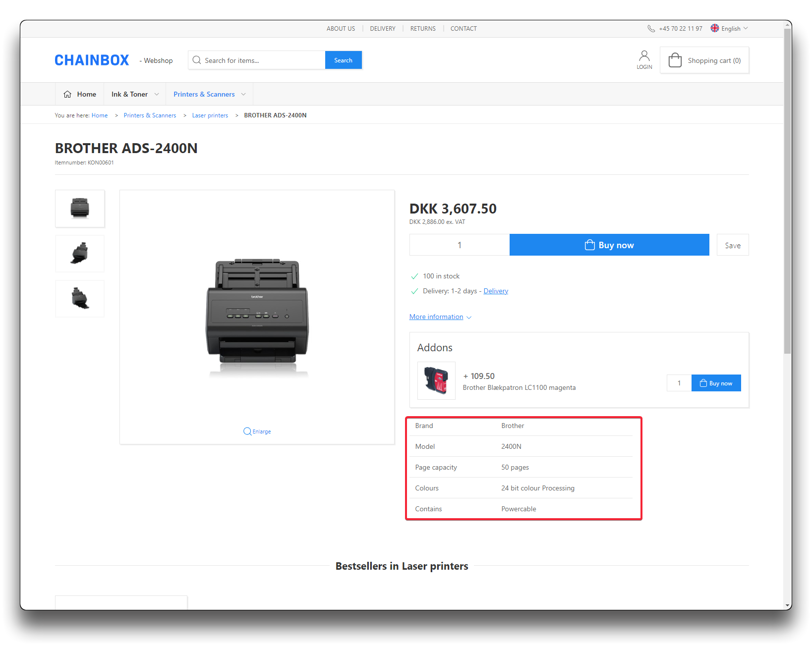
Task: Click the phone number icon
Action: 651,29
